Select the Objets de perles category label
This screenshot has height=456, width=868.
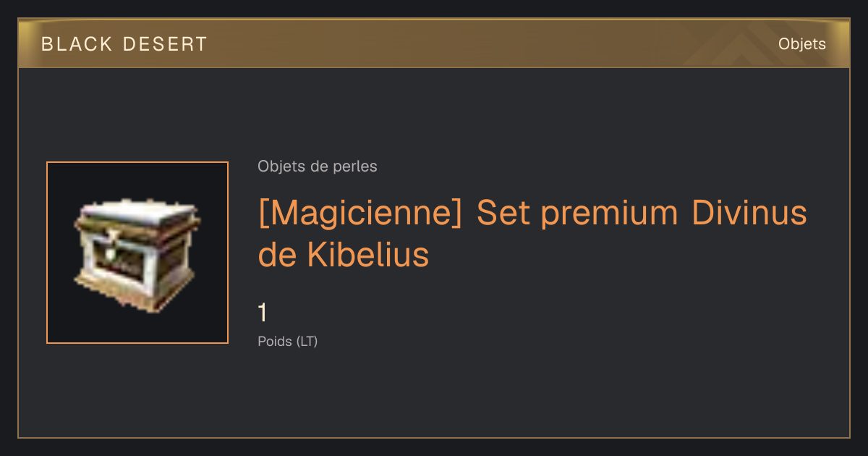coord(318,166)
